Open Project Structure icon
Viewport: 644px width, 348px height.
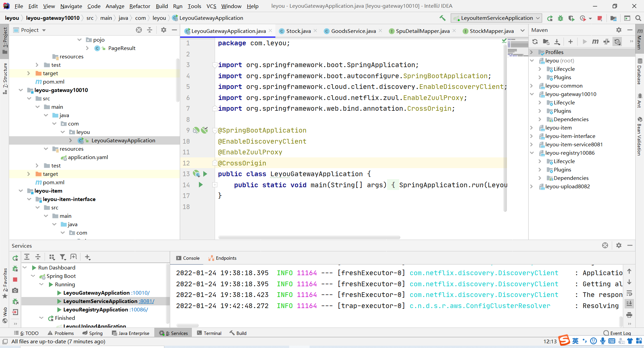pos(613,18)
